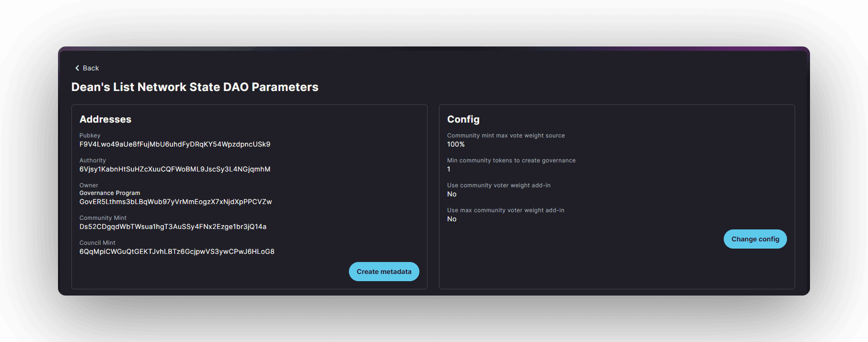Click the Governance Program owner label
Viewport: 868px width, 342px height.
pos(109,193)
